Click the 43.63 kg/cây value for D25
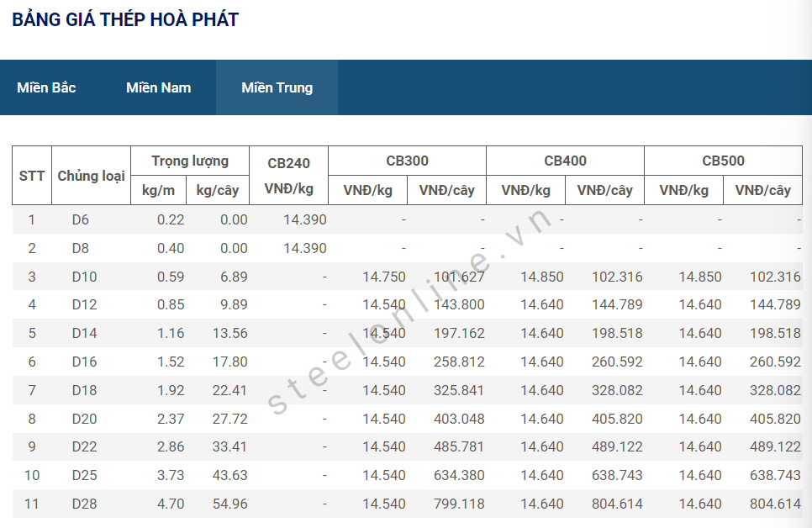The image size is (812, 528). point(230,475)
